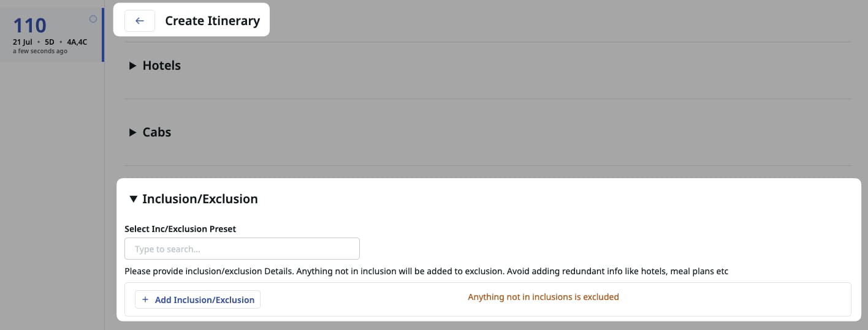Click the 5D duration on trip card
The width and height of the screenshot is (868, 330).
coord(50,42)
